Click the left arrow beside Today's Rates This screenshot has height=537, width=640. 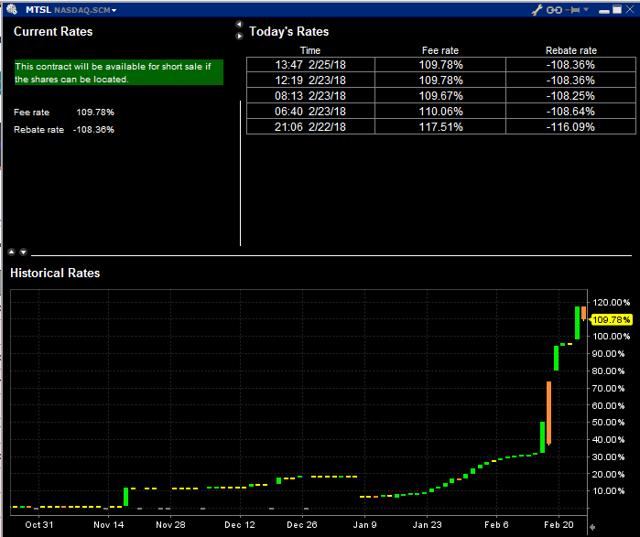click(239, 24)
